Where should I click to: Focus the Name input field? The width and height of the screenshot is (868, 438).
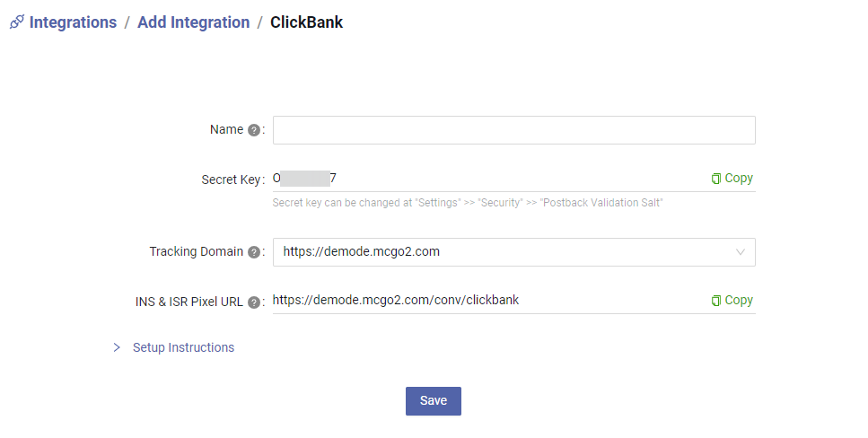[513, 130]
